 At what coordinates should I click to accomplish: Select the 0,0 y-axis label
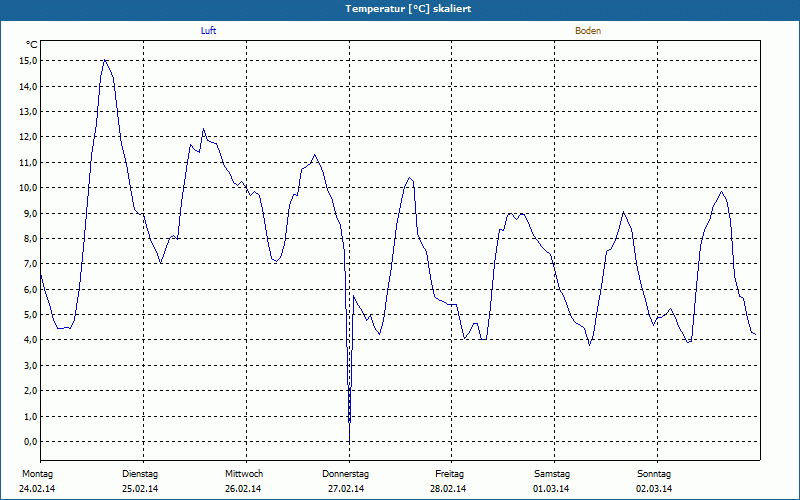pos(33,441)
